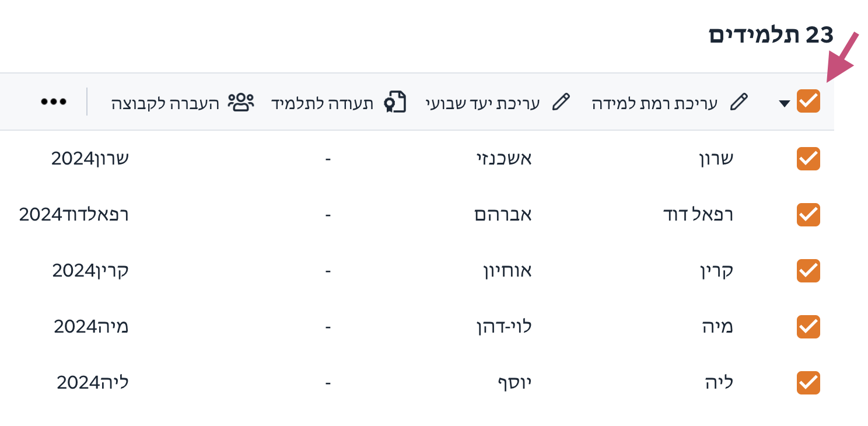The image size is (868, 426).
Task: Click the תעודה לתלמיד action label
Action: pos(322,103)
